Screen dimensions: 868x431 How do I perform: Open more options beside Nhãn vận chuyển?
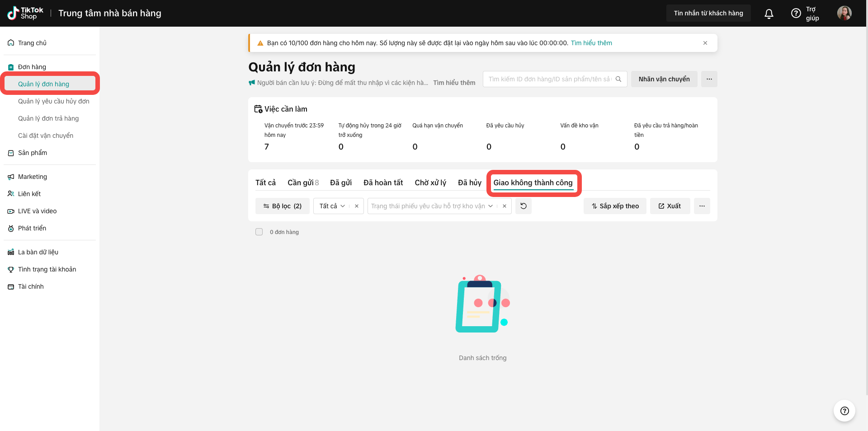coord(709,79)
